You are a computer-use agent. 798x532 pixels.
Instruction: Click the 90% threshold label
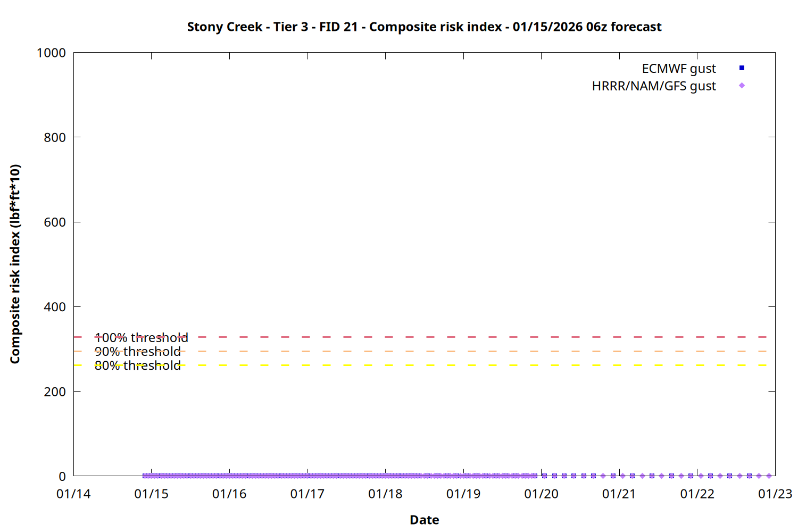point(137,352)
